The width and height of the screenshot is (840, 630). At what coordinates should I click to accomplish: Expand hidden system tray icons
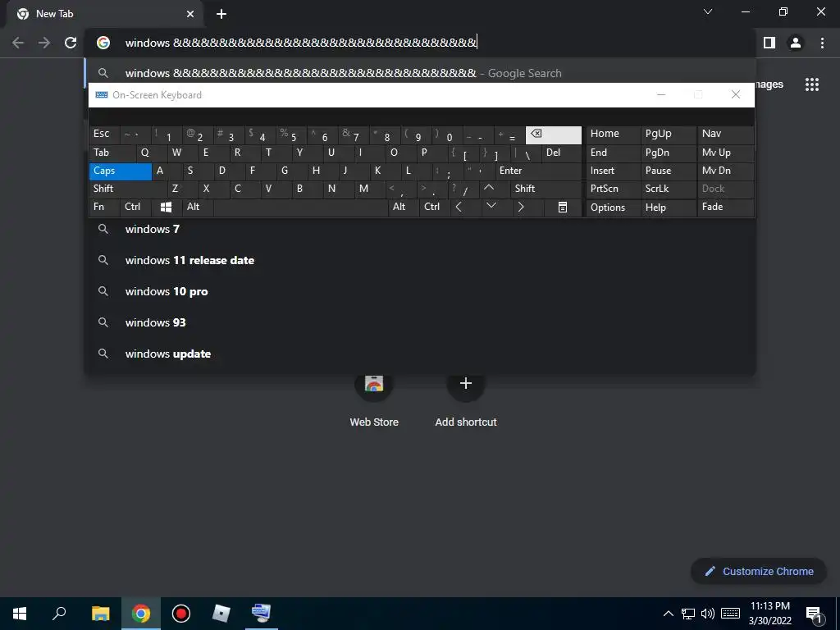pyautogui.click(x=668, y=614)
